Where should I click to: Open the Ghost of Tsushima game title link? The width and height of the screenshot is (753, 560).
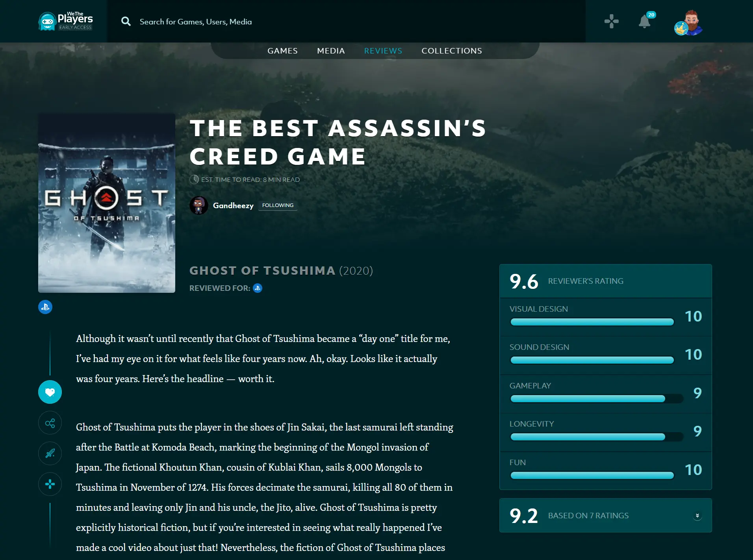coord(262,271)
